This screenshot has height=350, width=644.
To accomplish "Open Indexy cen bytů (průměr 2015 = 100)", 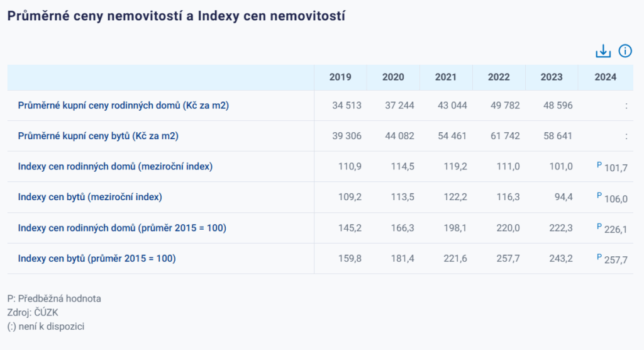I will (97, 259).
